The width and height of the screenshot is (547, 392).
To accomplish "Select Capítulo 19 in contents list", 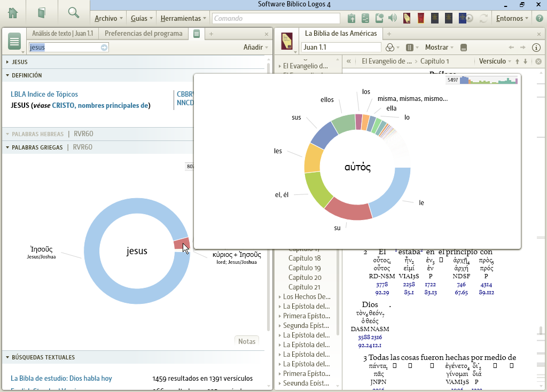I will pos(304,268).
